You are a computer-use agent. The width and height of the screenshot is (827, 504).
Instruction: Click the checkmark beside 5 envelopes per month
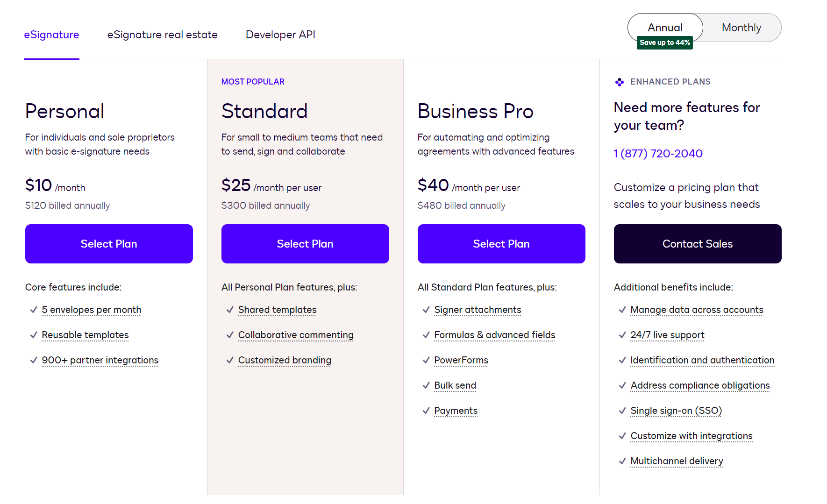click(33, 309)
